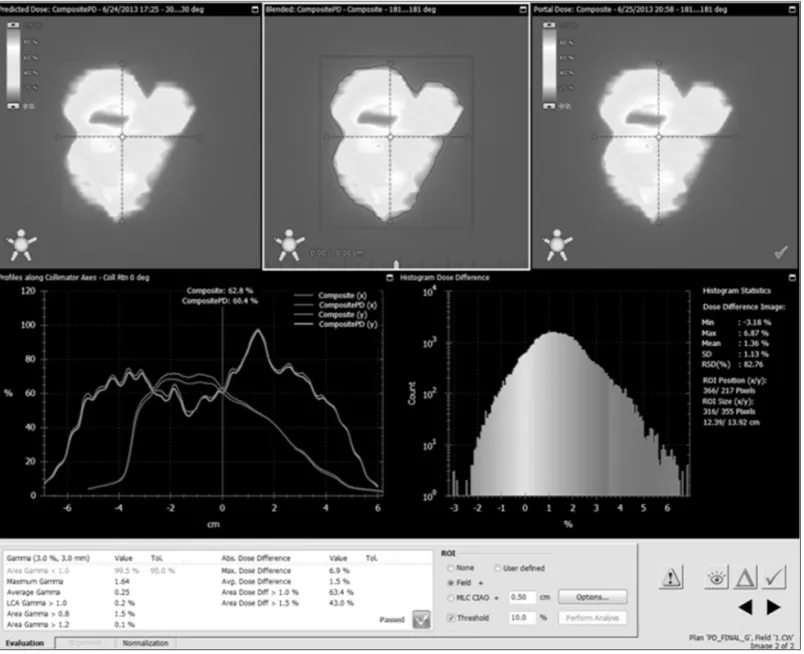Go to next image with right arrow
The height and width of the screenshot is (654, 804).
coord(773,607)
